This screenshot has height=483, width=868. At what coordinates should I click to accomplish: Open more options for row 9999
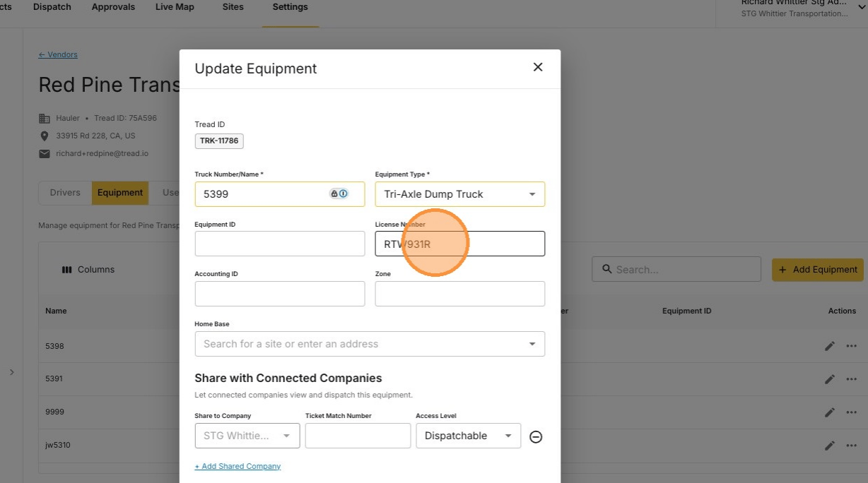852,412
